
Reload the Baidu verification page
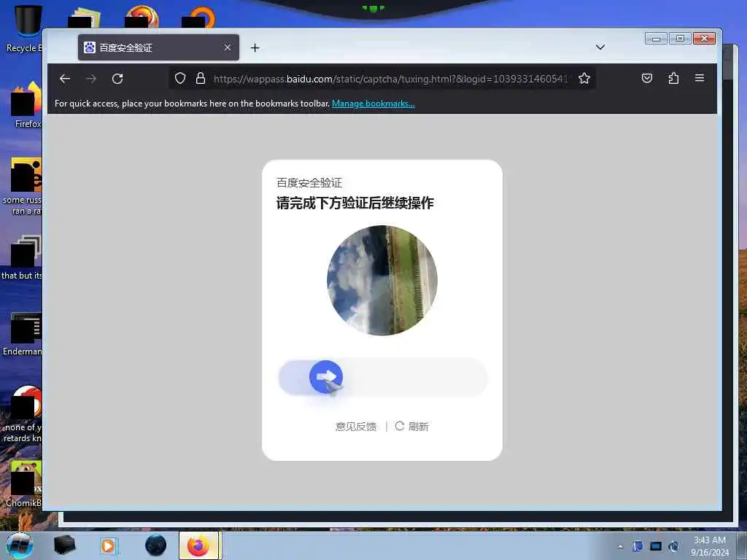[117, 79]
